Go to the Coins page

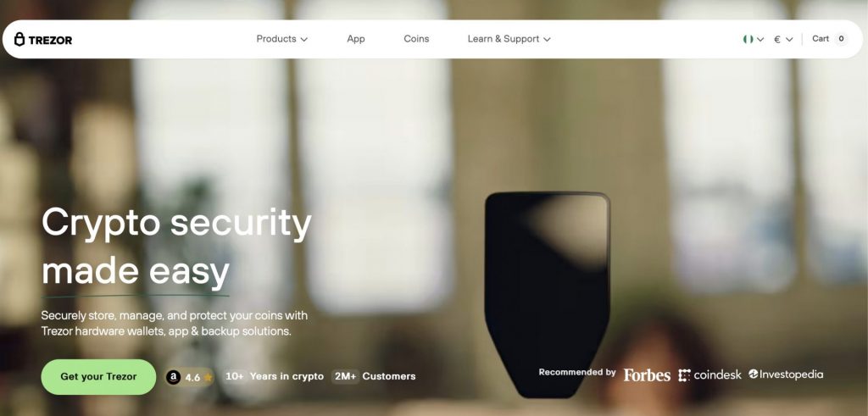coord(416,39)
